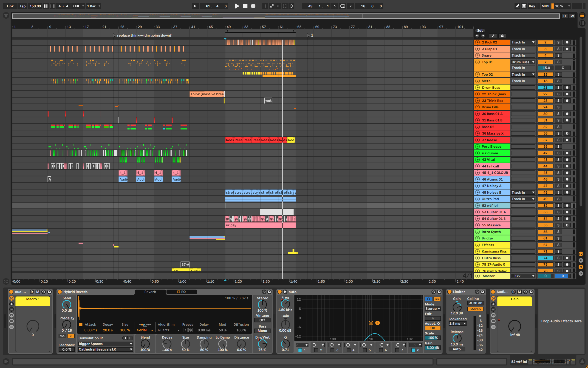This screenshot has height=368, width=588.
Task: Click the Tap tempo button
Action: point(23,6)
